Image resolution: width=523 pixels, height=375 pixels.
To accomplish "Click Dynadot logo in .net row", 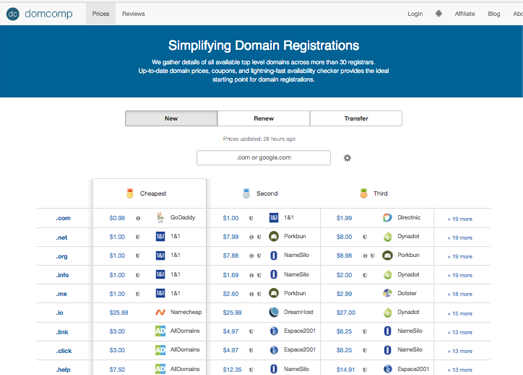I will (x=387, y=237).
